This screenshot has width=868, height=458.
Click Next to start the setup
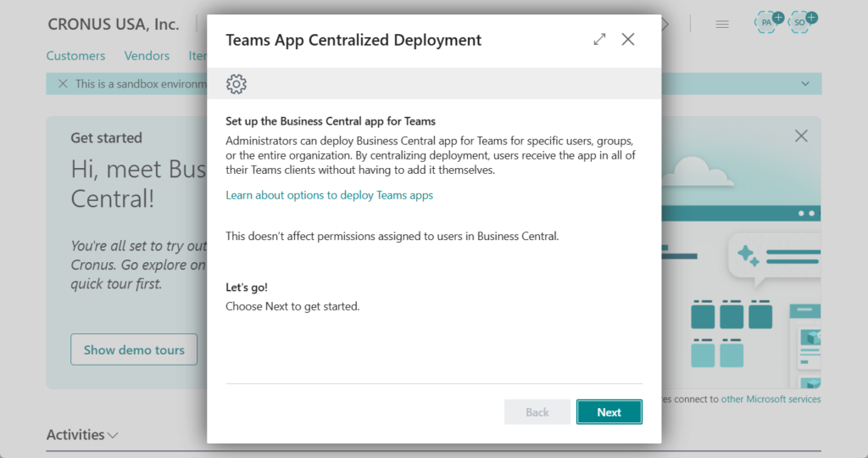609,412
